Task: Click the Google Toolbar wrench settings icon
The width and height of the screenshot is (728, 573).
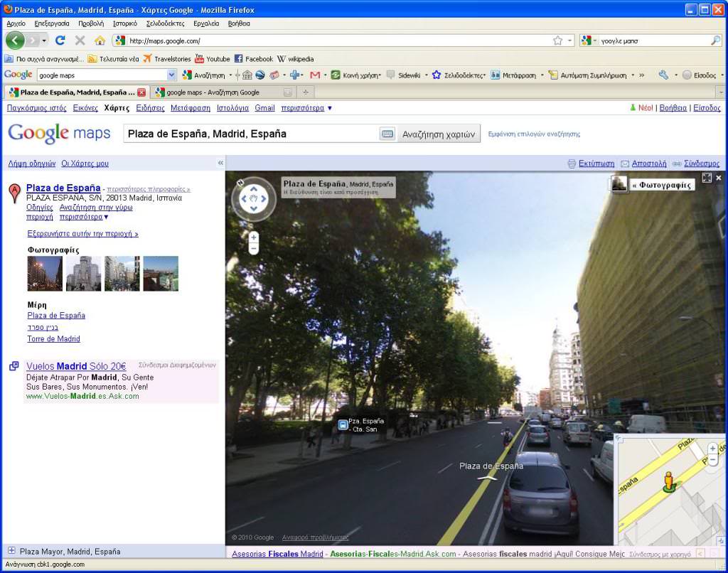Action: pyautogui.click(x=663, y=75)
